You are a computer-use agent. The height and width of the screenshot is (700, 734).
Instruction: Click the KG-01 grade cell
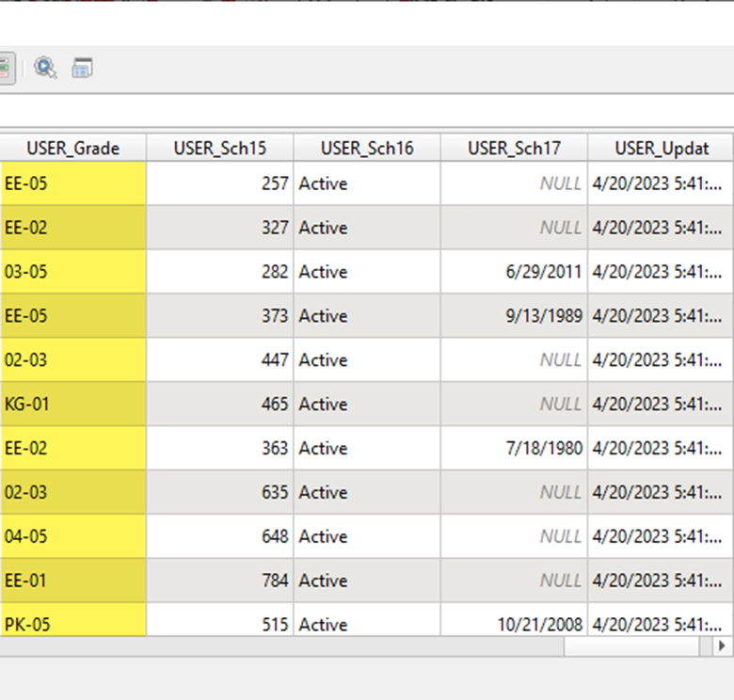pos(73,404)
